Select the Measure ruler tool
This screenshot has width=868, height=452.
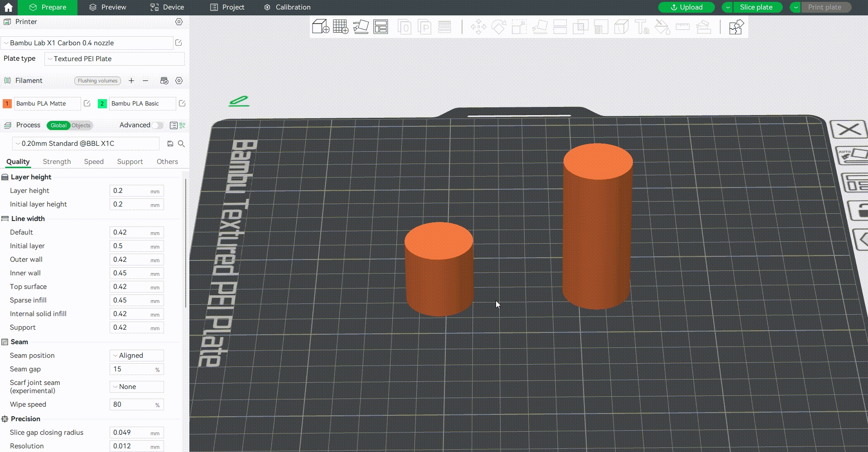(682, 27)
